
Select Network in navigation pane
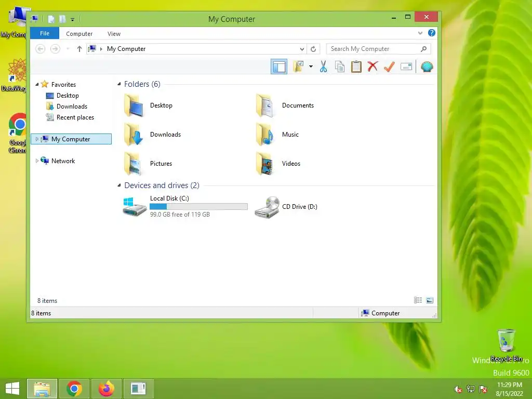[x=63, y=161]
